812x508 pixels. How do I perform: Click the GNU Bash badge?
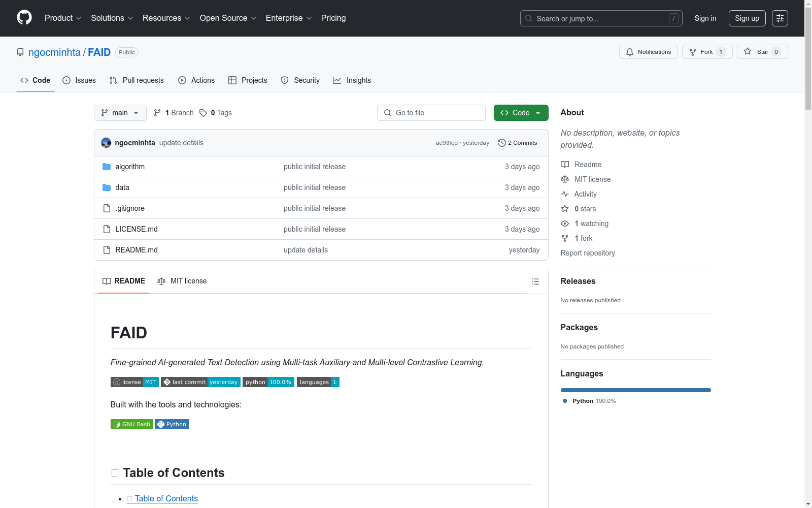(x=131, y=424)
